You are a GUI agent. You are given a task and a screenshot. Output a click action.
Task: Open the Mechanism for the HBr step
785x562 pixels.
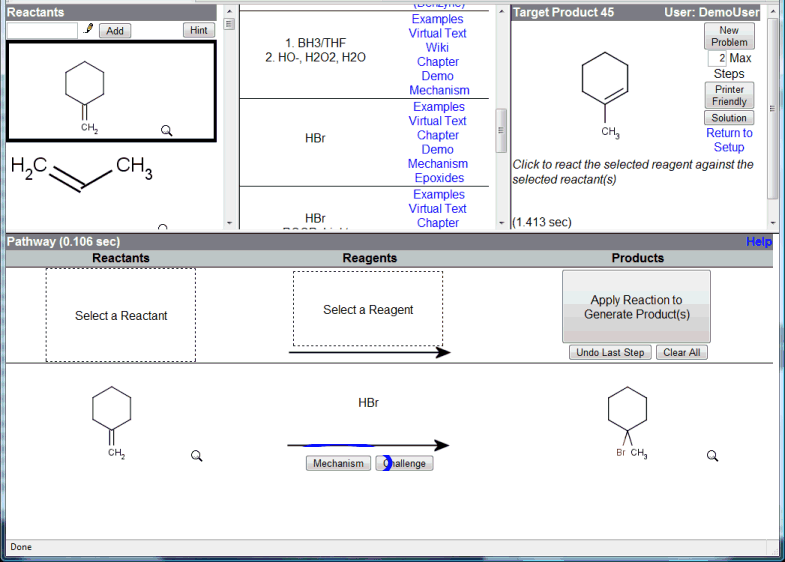tap(338, 464)
